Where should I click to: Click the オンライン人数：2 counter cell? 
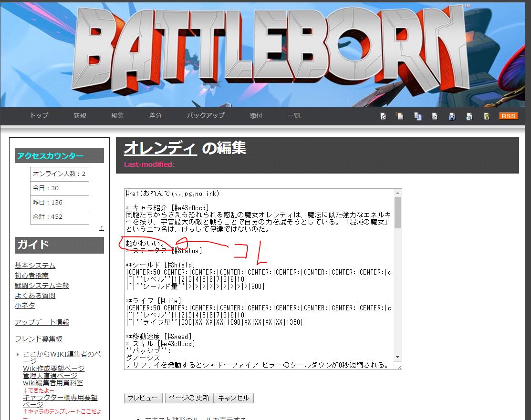(60, 174)
